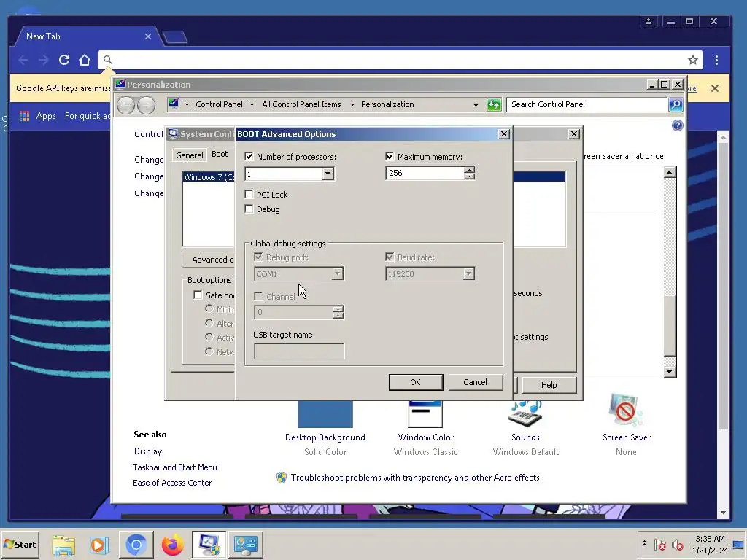This screenshot has width=747, height=560.
Task: Open address bar history dropdown arrow
Action: click(476, 105)
